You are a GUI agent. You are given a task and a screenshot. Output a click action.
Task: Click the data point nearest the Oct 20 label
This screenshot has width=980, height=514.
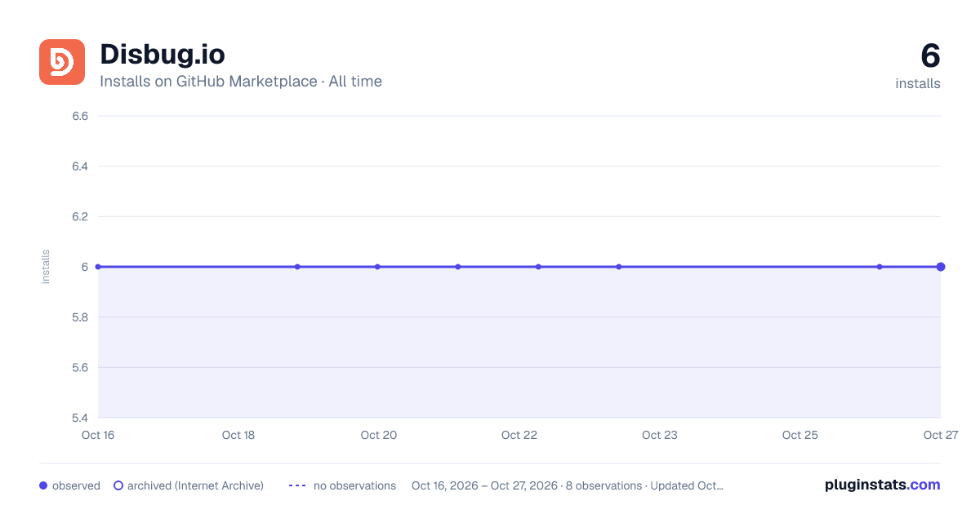point(377,267)
